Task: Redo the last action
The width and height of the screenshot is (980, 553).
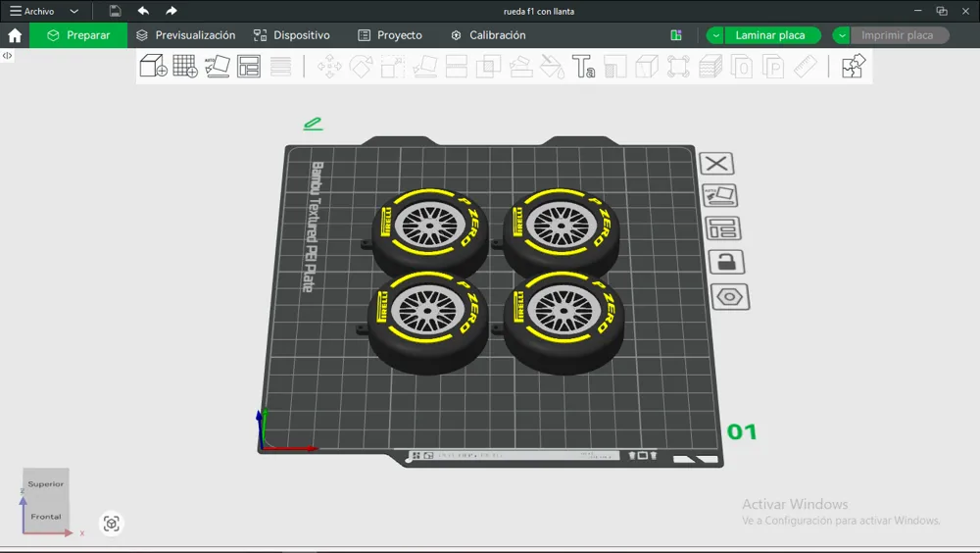Action: pos(171,11)
